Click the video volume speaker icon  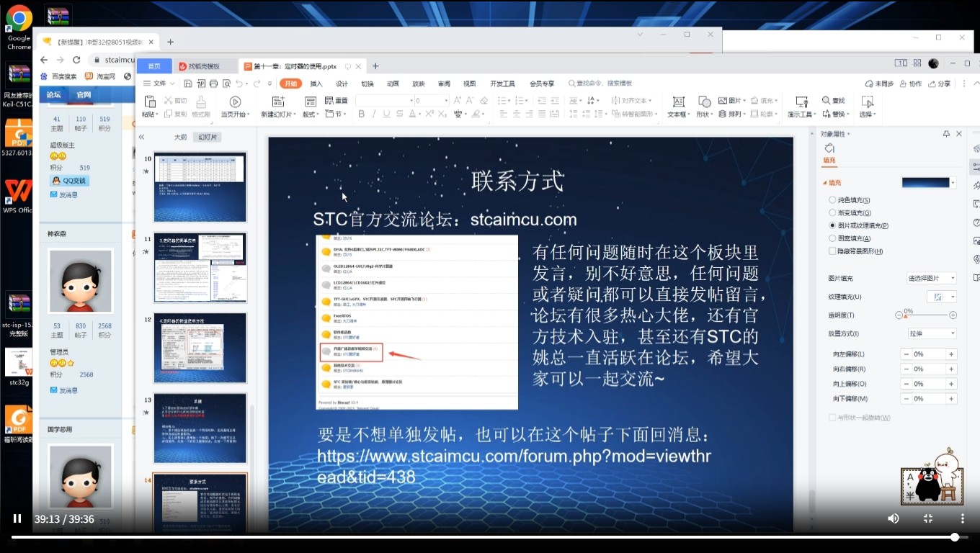point(894,518)
